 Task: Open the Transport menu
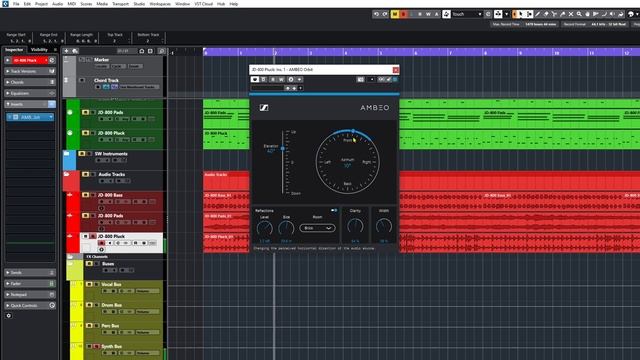tap(120, 4)
